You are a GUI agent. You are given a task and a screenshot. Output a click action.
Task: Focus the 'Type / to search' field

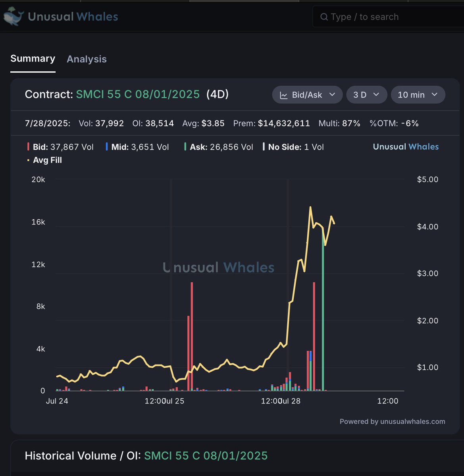[x=388, y=17]
